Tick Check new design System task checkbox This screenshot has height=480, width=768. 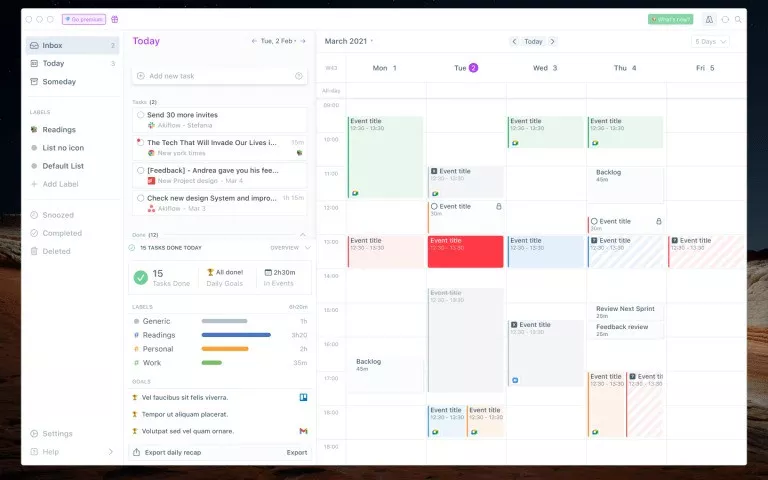[141, 198]
